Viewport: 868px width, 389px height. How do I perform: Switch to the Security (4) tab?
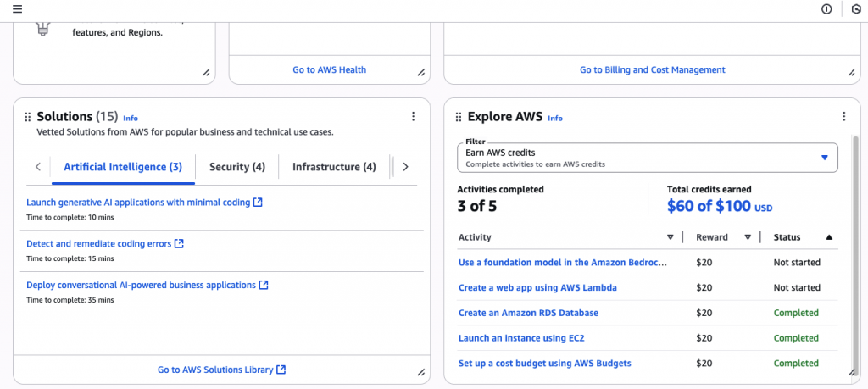237,167
